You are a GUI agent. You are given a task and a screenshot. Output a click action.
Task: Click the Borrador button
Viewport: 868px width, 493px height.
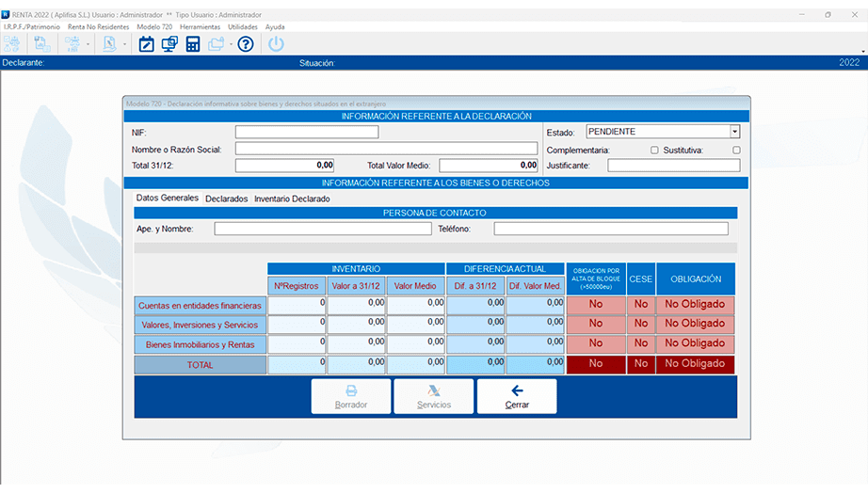[351, 396]
